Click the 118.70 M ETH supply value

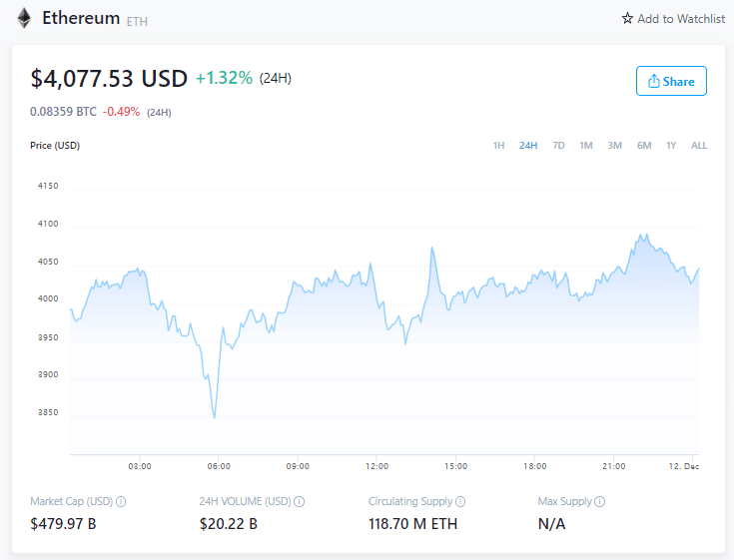click(412, 523)
